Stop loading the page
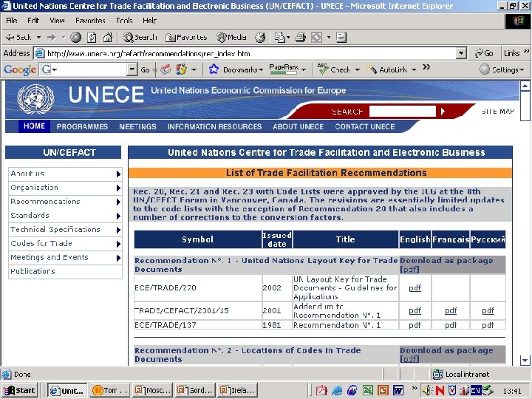532x399 pixels. tap(75, 38)
